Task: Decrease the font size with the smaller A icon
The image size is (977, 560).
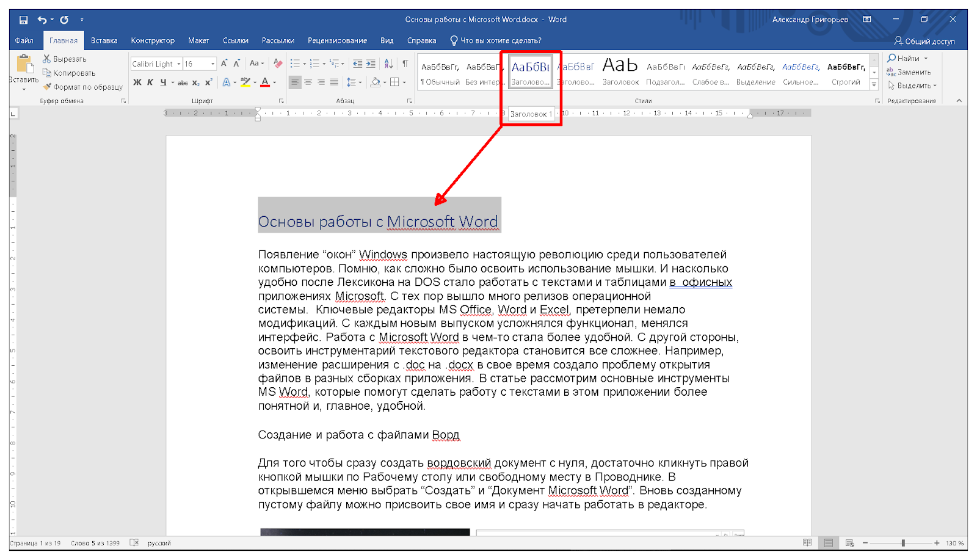Action: 236,64
